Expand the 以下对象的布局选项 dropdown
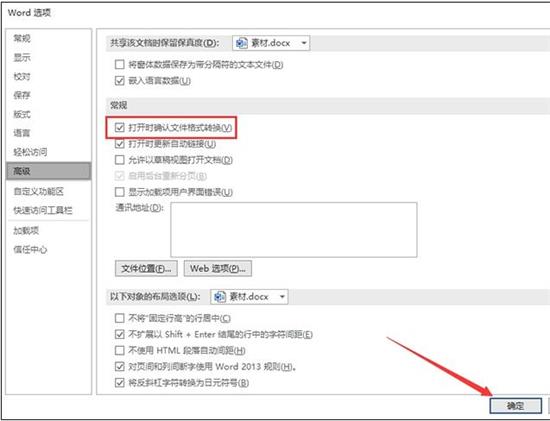This screenshot has height=421, width=550. pyautogui.click(x=249, y=297)
